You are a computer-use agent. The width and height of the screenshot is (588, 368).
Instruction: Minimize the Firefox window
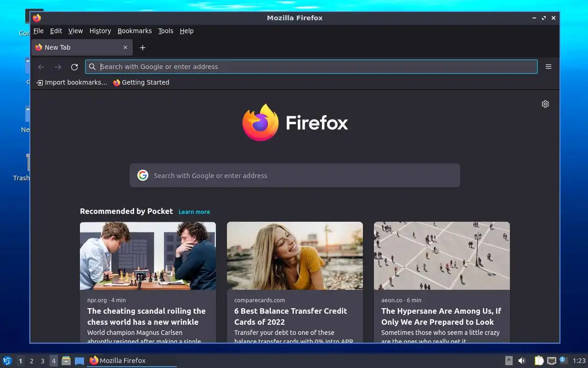coord(534,18)
